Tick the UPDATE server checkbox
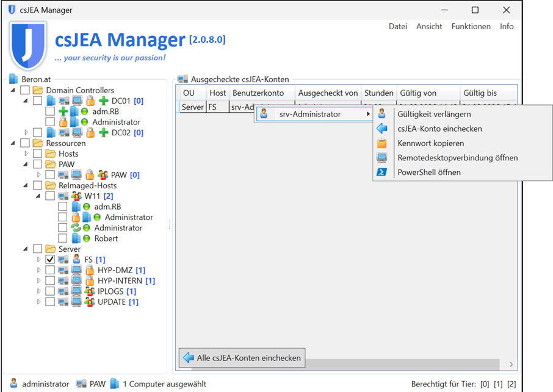Image resolution: width=553 pixels, height=392 pixels. pyautogui.click(x=50, y=302)
